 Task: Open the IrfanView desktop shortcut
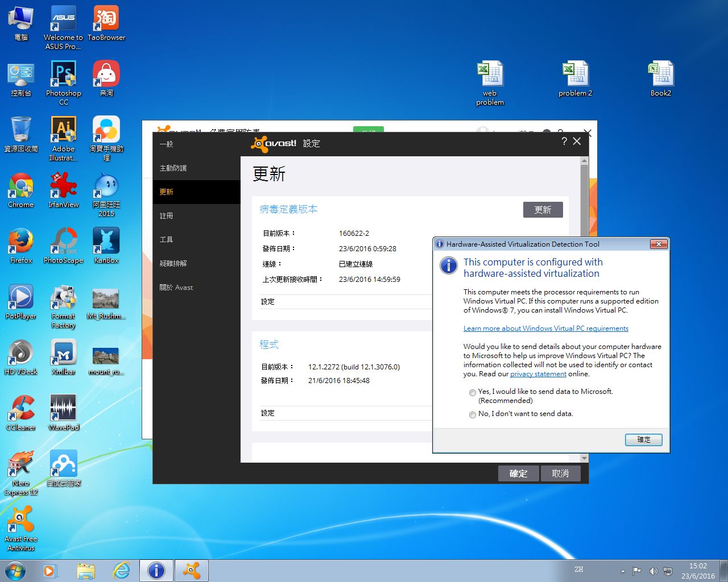tap(63, 188)
